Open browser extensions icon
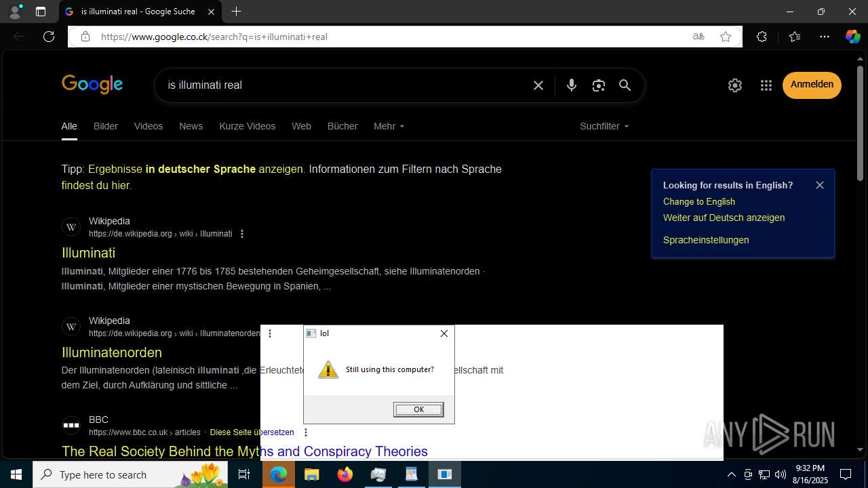The width and height of the screenshot is (868, 488). point(762,37)
